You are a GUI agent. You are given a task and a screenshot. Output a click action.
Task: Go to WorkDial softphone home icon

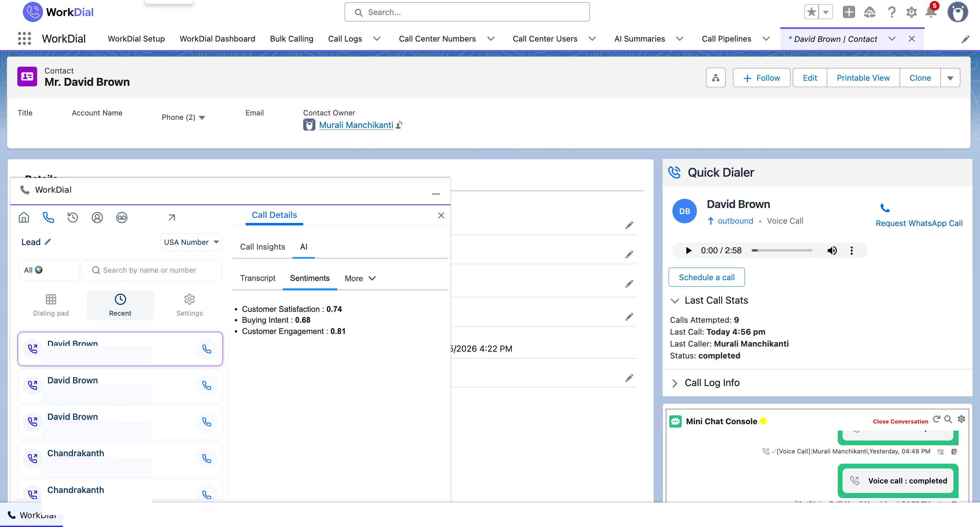tap(24, 217)
